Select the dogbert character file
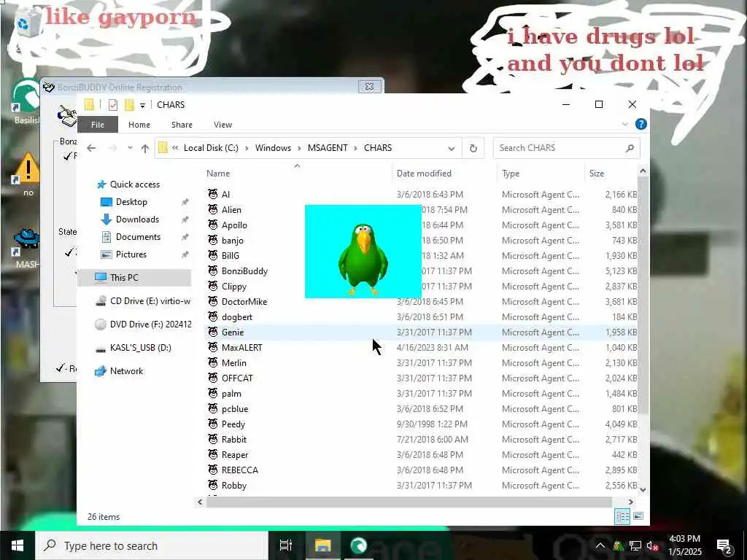 (x=230, y=316)
